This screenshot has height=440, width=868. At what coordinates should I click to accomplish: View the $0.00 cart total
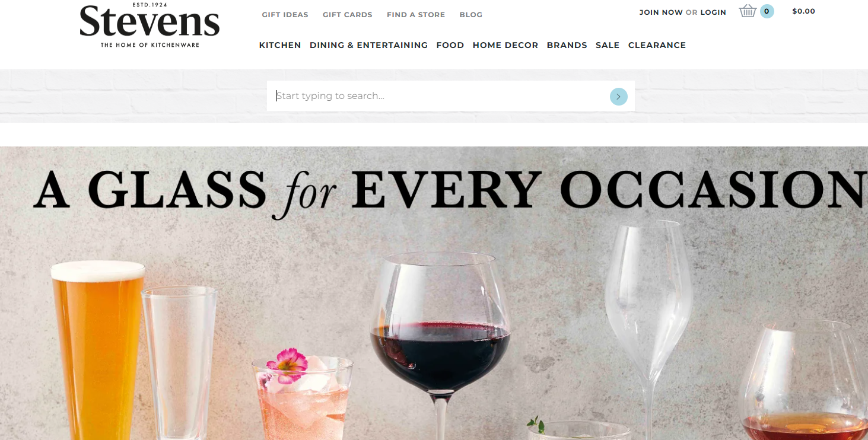pos(804,11)
